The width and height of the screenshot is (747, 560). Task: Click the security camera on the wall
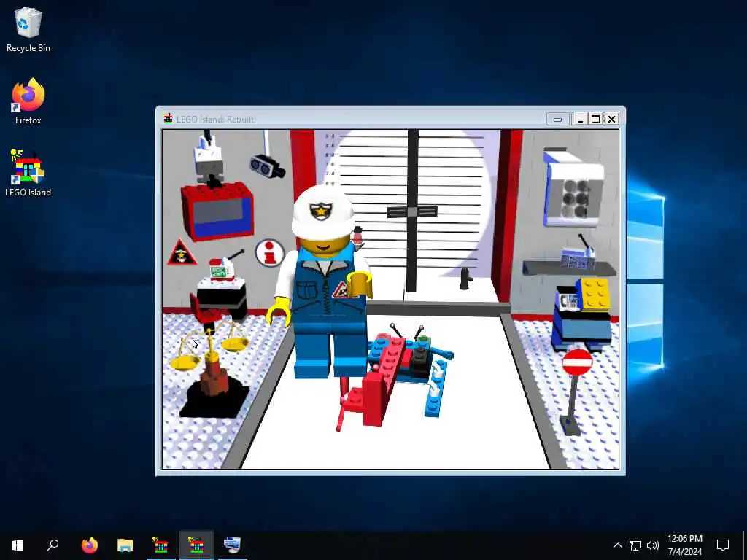pyautogui.click(x=267, y=166)
